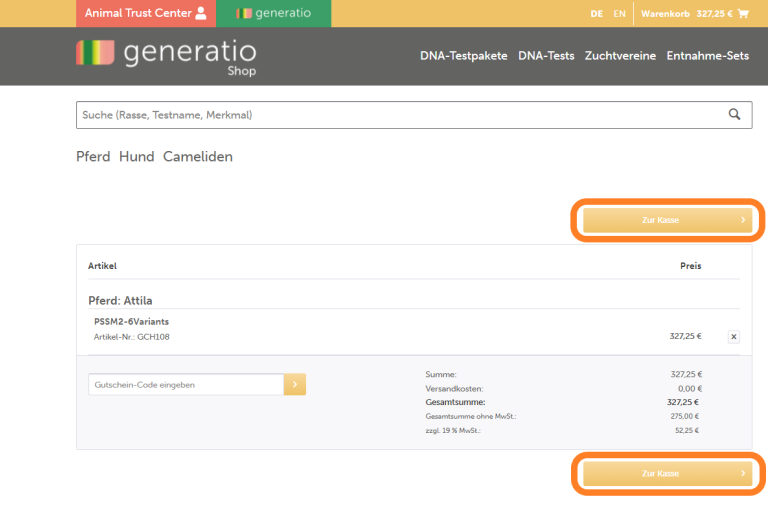Focus the Suche search field
Image resolution: width=768 pixels, height=512 pixels.
pos(414,115)
